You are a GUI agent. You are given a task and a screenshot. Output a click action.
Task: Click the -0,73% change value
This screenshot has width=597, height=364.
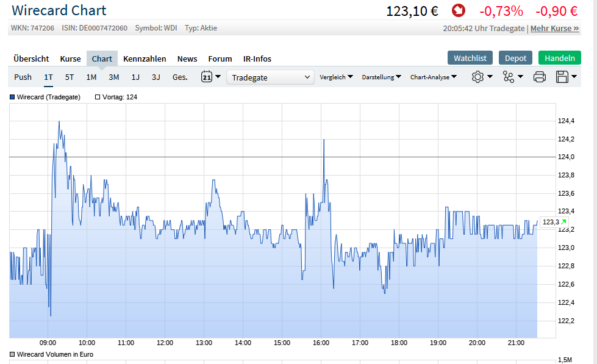[501, 10]
